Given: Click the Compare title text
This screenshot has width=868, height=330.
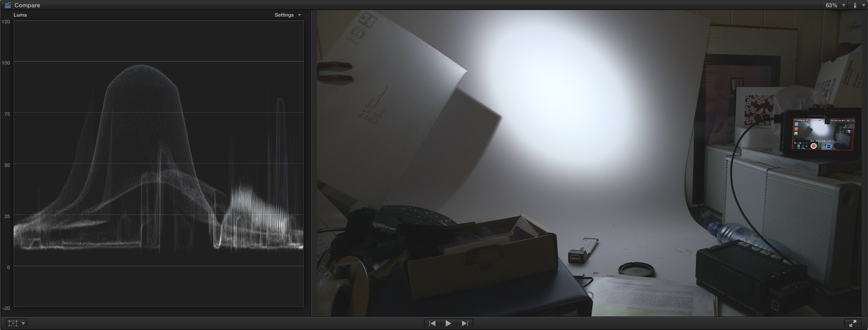Looking at the screenshot, I should [x=27, y=5].
